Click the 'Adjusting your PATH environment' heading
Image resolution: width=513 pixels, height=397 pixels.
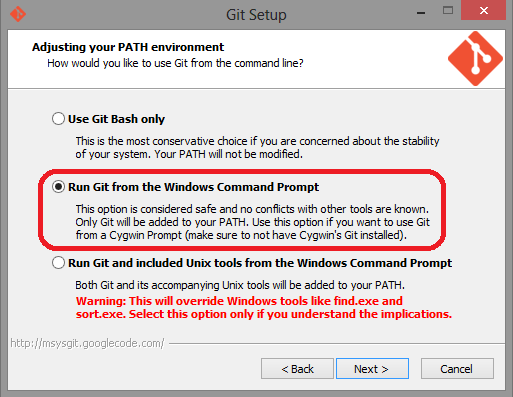point(128,47)
